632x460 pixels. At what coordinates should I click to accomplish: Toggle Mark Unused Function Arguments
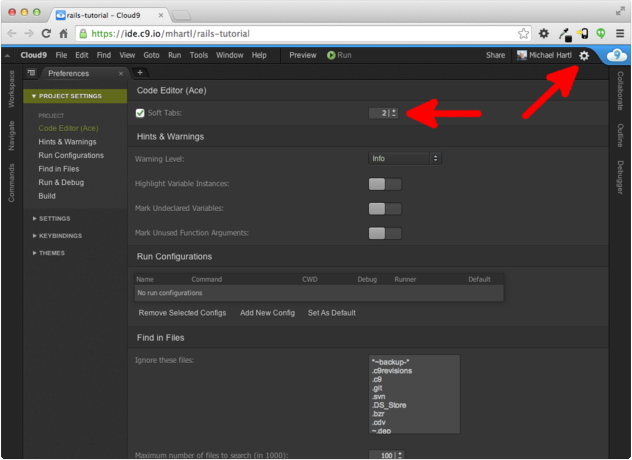(384, 233)
